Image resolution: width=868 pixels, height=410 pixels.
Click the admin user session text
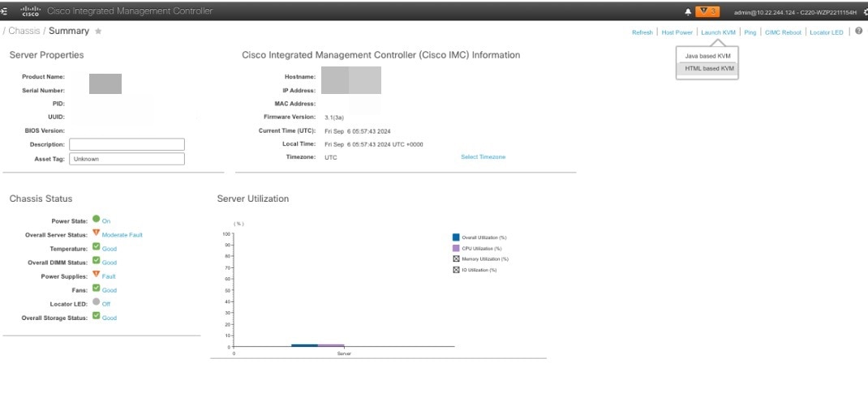tap(795, 12)
